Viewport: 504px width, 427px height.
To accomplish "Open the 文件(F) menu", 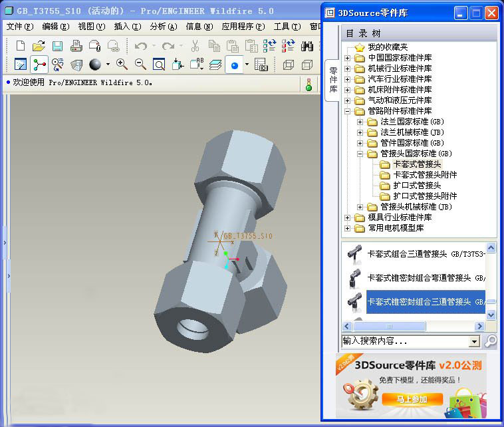I will click(19, 27).
